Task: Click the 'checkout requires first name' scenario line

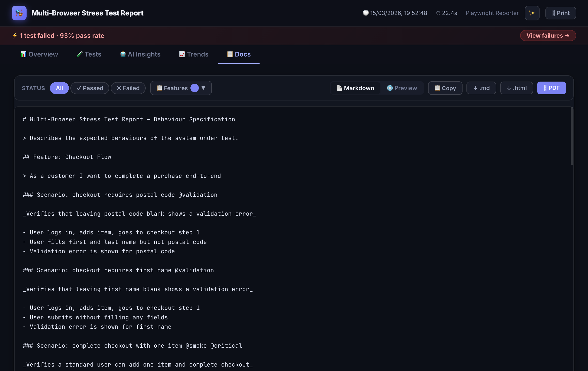Action: [x=118, y=270]
